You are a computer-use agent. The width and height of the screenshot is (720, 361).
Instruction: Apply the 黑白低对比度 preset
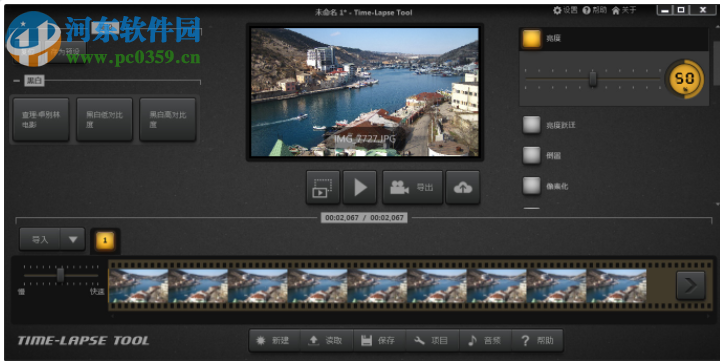(105, 119)
